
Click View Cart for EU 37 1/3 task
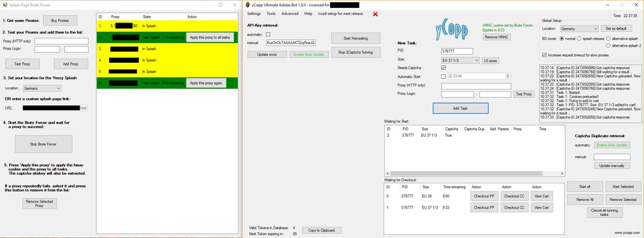(x=541, y=206)
